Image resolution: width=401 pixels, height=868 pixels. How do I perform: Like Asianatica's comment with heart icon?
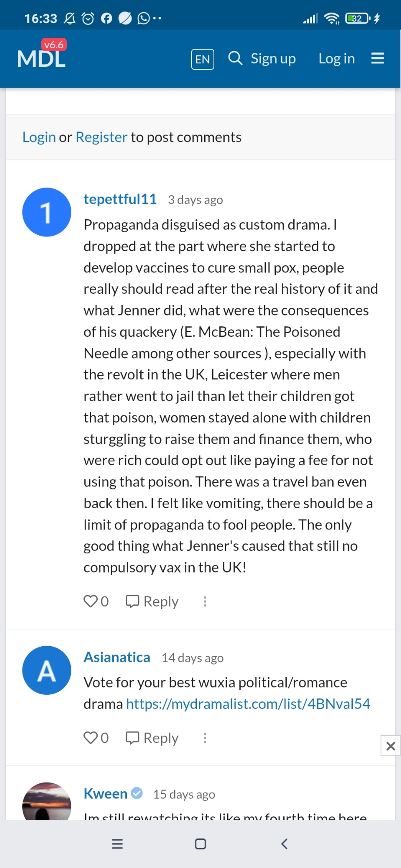(91, 737)
